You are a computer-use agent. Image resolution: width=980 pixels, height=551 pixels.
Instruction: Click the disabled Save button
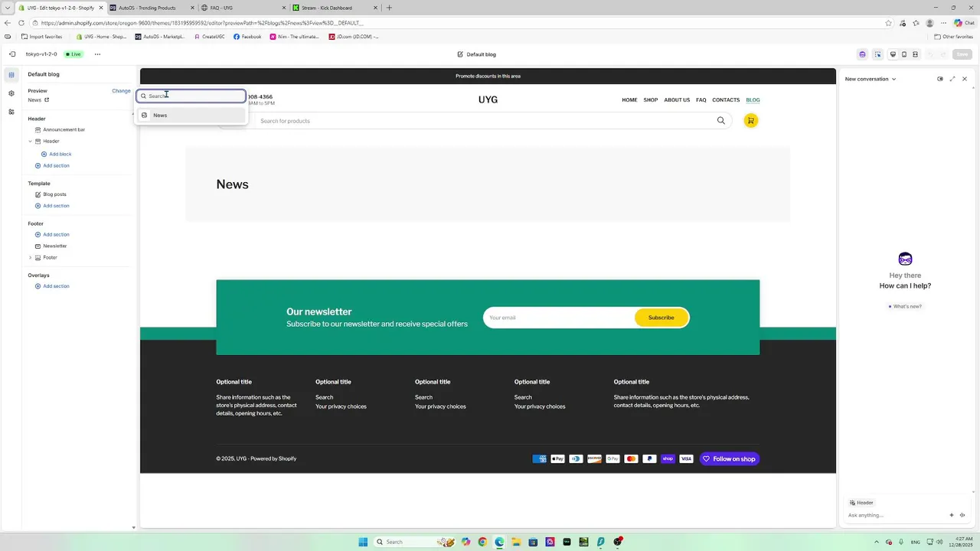(962, 54)
